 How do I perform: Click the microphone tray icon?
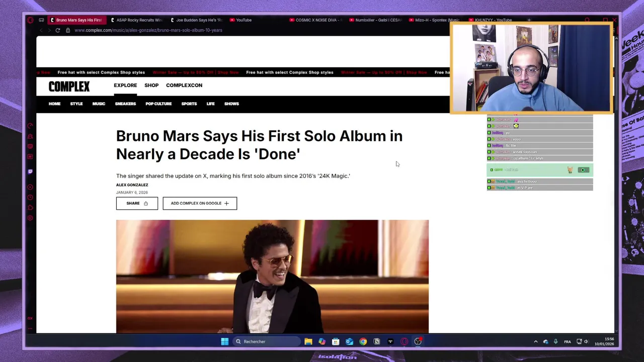tap(555, 341)
